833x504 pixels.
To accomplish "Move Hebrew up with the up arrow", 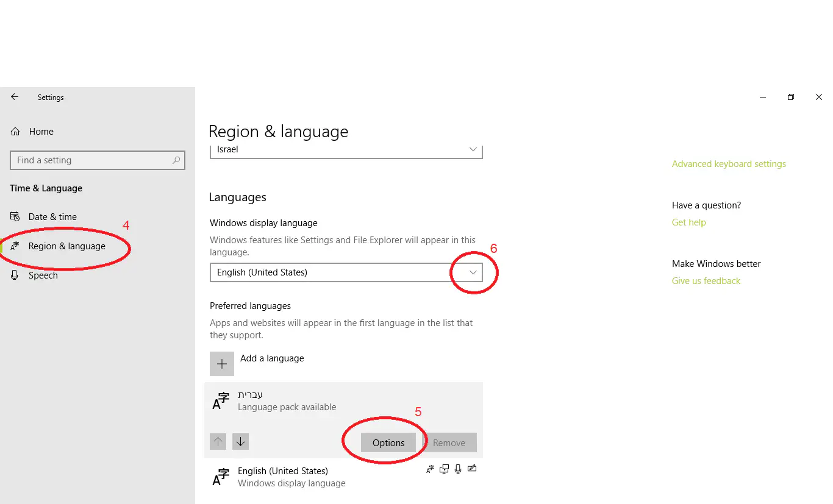I will click(218, 441).
